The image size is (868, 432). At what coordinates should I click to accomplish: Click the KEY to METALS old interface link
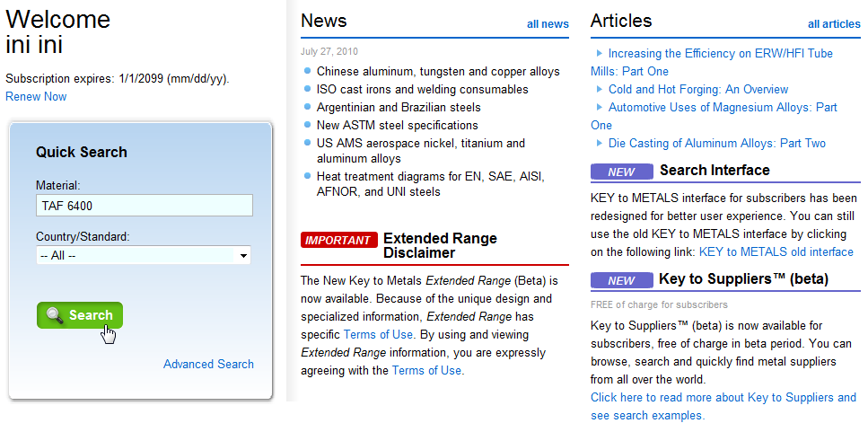coord(776,252)
